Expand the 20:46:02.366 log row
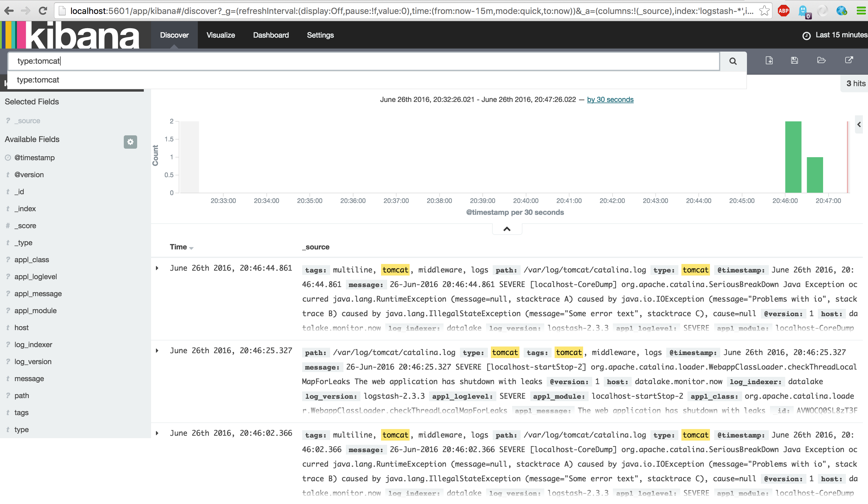This screenshot has height=504, width=868. click(x=157, y=433)
